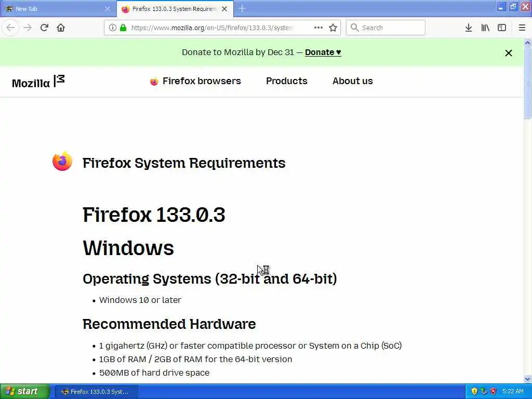Click the yellow shield tray icon

(474, 392)
